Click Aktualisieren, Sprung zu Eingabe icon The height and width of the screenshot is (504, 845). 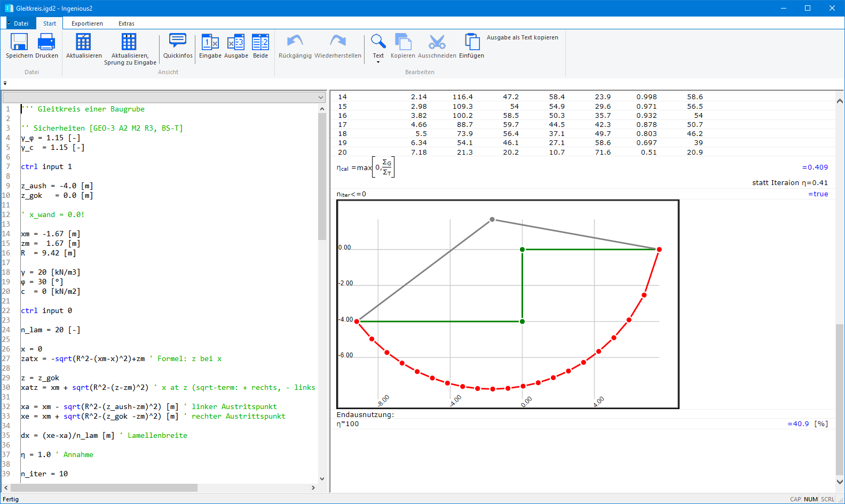click(x=129, y=42)
